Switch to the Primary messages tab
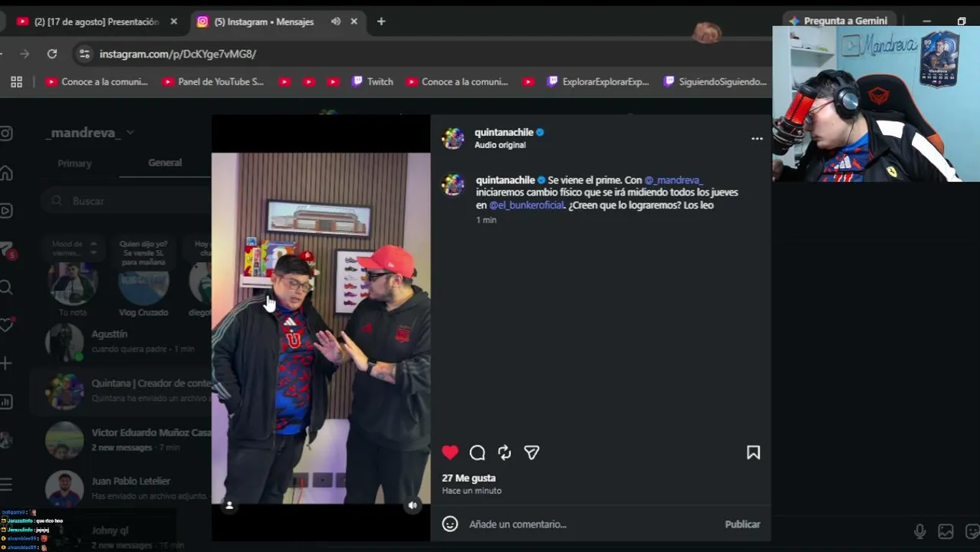The height and width of the screenshot is (552, 980). (74, 163)
